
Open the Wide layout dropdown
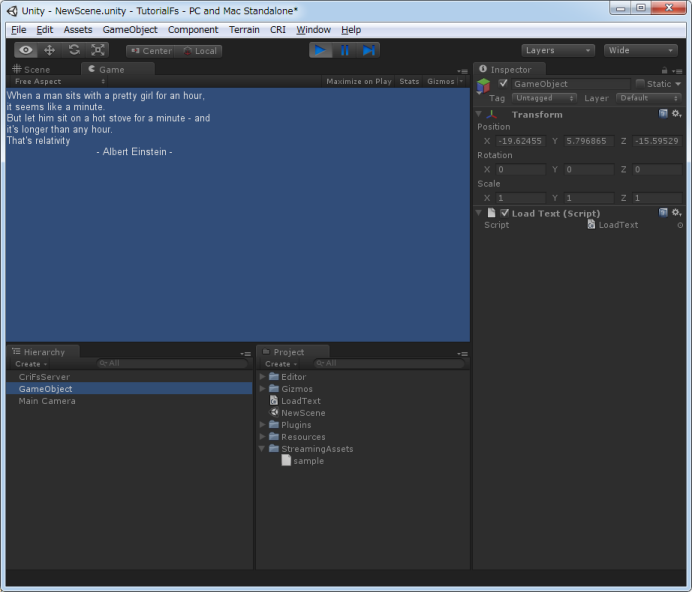pos(640,50)
